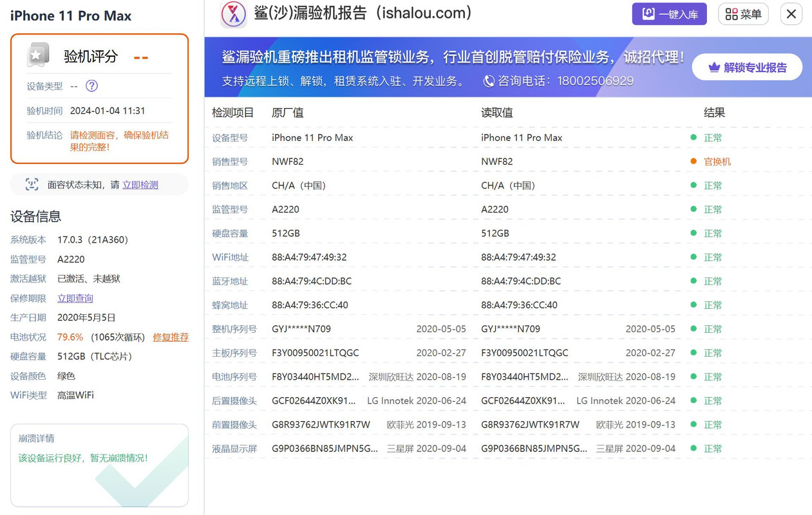The height and width of the screenshot is (515, 812).
Task: Click the green status dot for 设备型号
Action: pos(694,137)
